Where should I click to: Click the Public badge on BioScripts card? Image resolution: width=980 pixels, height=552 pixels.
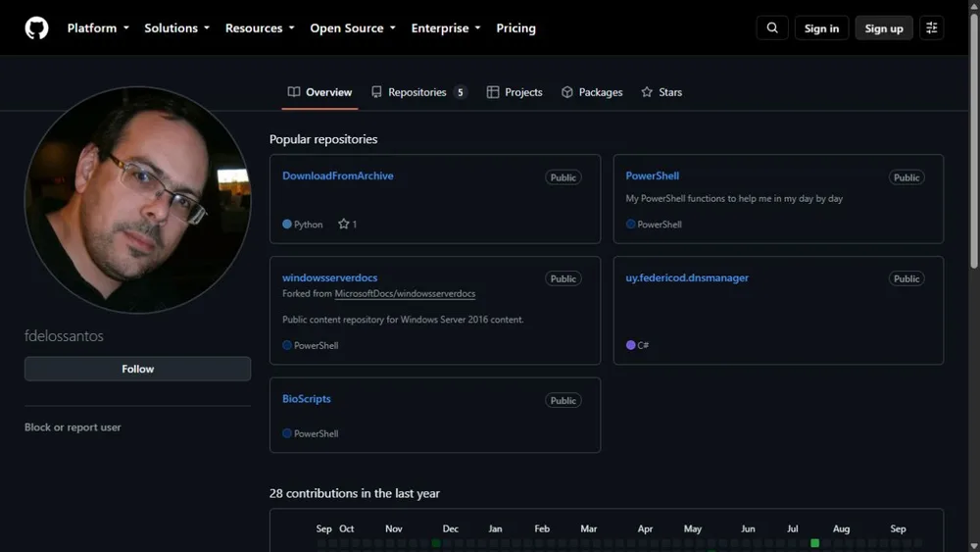click(563, 401)
